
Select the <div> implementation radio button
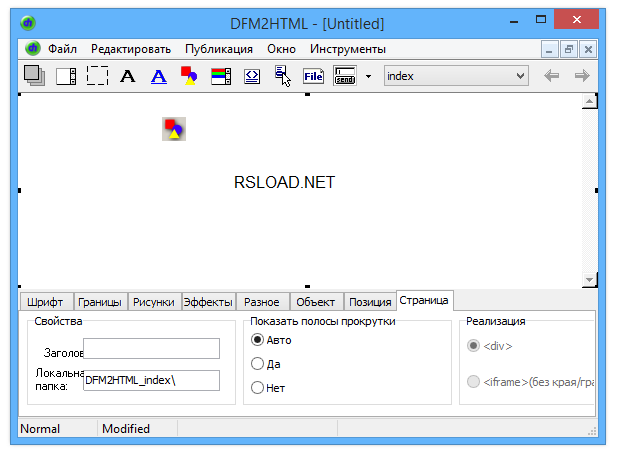(x=473, y=346)
